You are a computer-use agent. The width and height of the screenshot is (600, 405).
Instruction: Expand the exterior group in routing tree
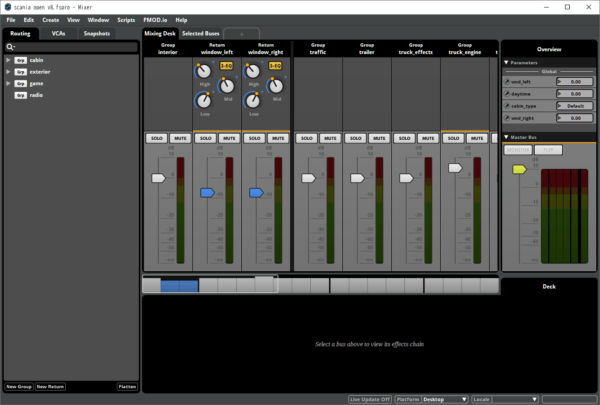[8, 72]
